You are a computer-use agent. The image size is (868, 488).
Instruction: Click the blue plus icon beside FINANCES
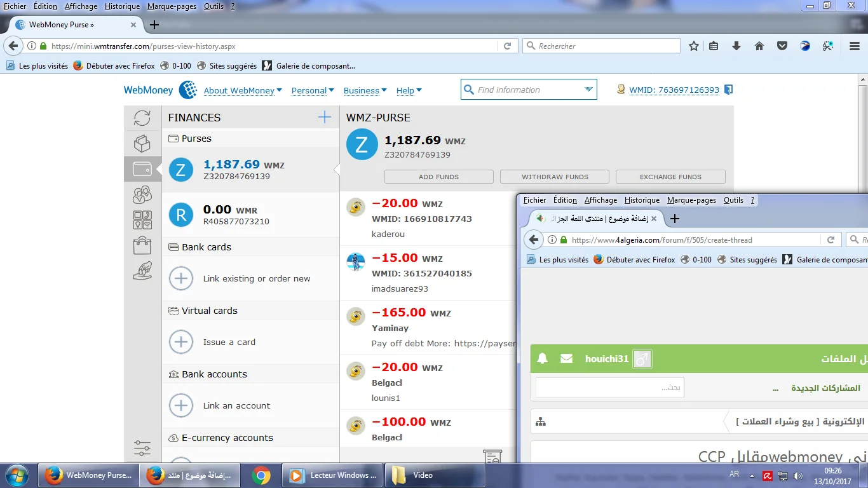tap(325, 117)
